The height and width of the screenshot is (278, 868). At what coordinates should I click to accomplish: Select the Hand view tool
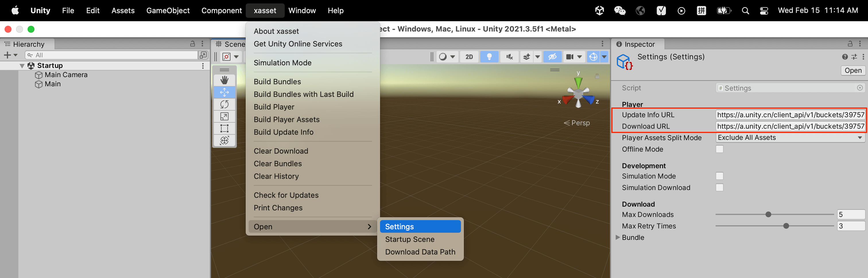[x=224, y=80]
